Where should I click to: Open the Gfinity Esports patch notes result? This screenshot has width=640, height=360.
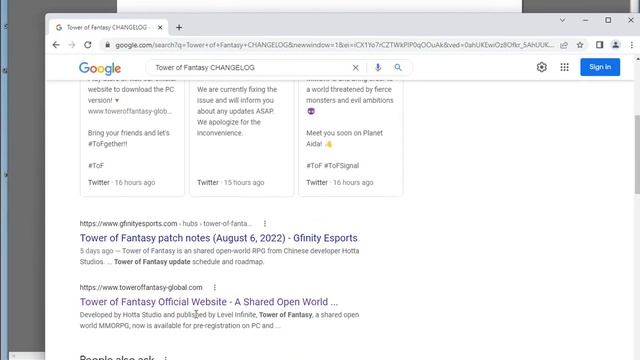(x=218, y=238)
